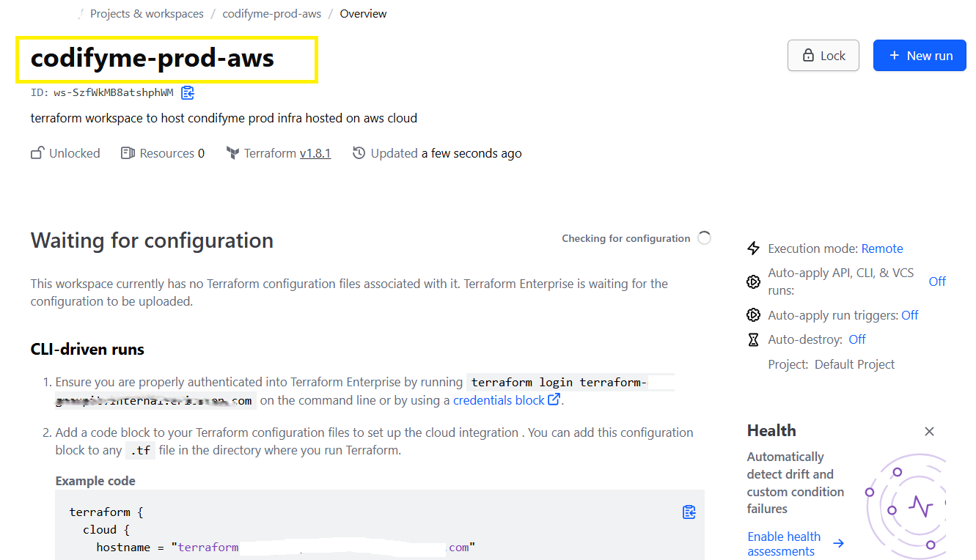This screenshot has height=560, width=976.
Task: Enable health assessments link
Action: pos(784,544)
